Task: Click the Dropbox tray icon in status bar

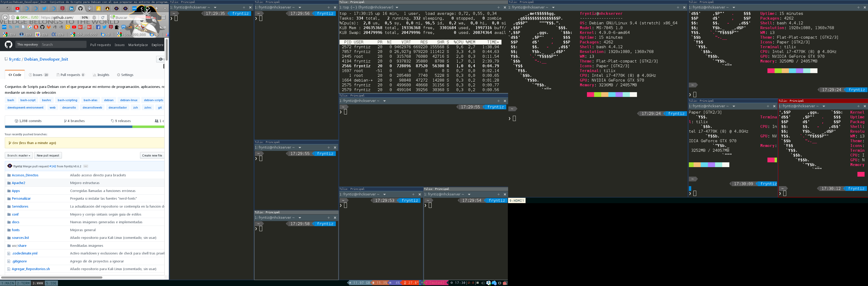Action: [489, 283]
